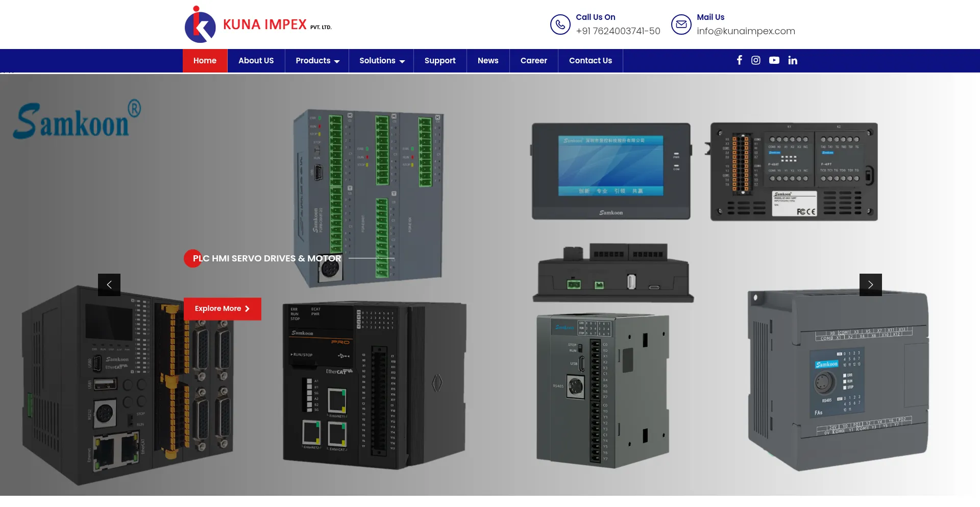Open the Facebook page icon

(x=739, y=60)
